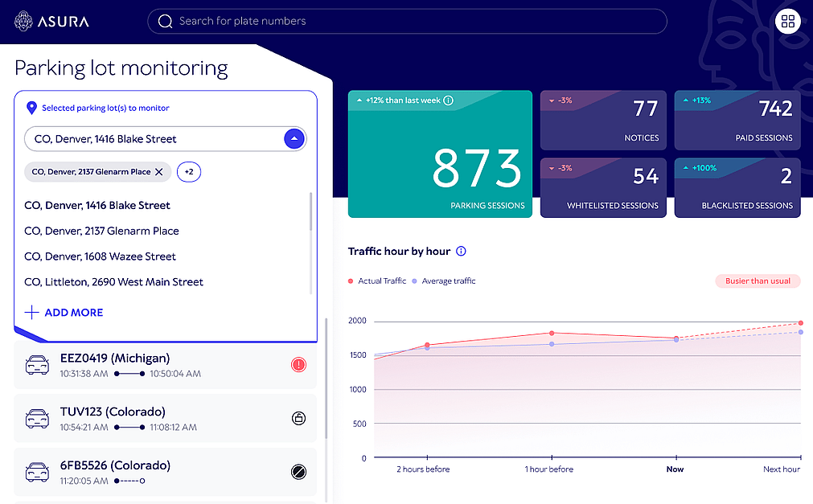
Task: Click info icon next to +12% than last week
Action: click(449, 100)
